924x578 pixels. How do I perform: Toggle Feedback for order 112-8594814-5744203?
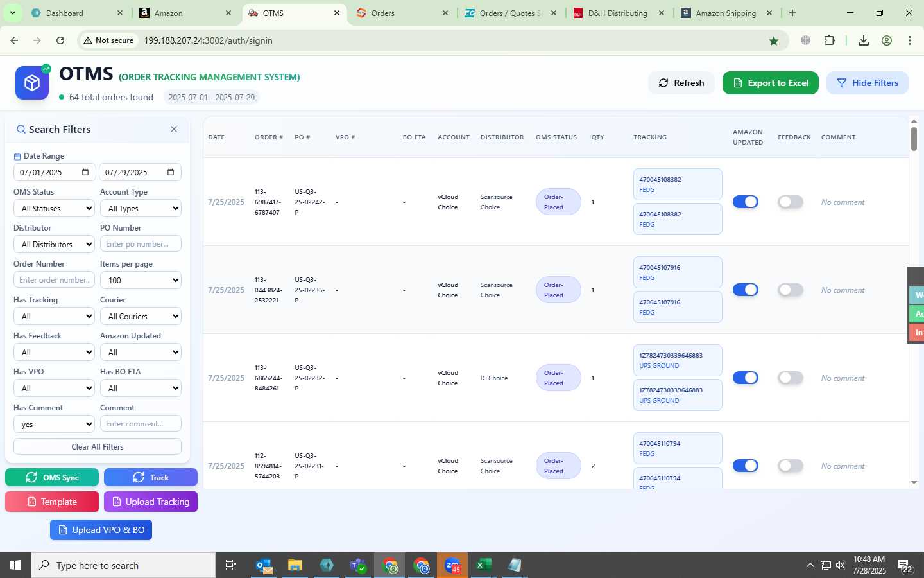click(x=791, y=466)
